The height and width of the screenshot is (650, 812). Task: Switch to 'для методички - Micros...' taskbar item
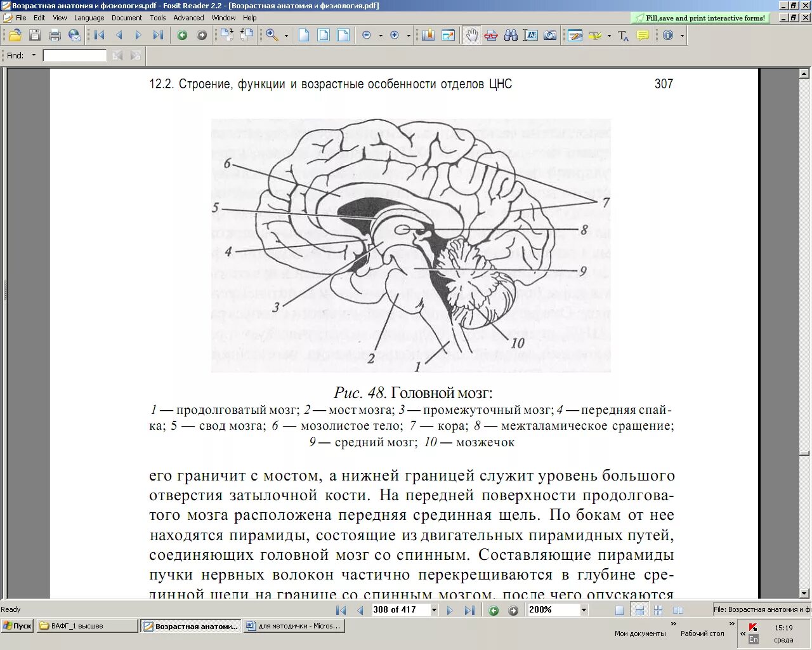(293, 626)
